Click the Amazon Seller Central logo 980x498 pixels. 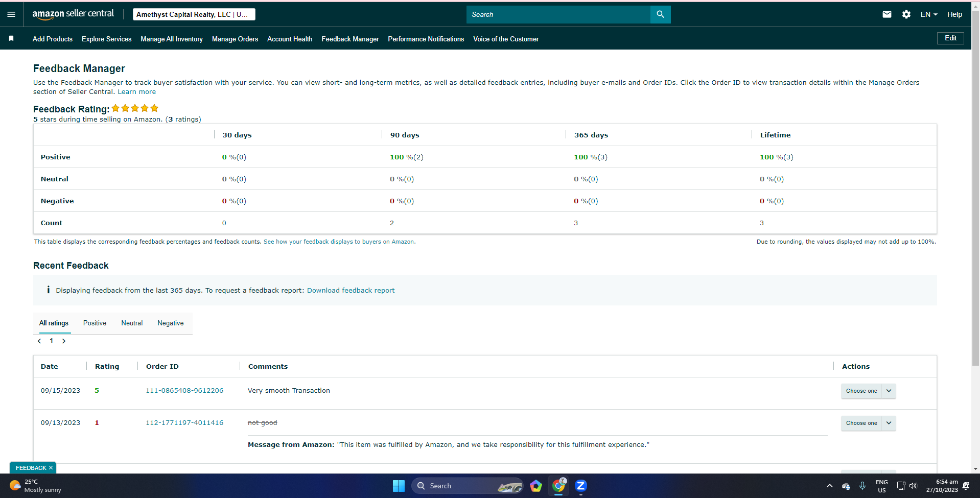click(x=73, y=14)
